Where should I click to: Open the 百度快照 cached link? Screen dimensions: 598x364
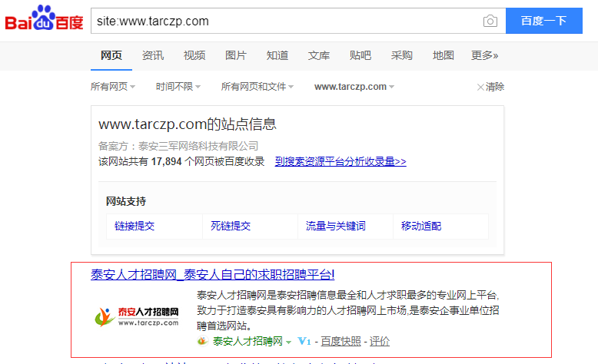coord(341,341)
